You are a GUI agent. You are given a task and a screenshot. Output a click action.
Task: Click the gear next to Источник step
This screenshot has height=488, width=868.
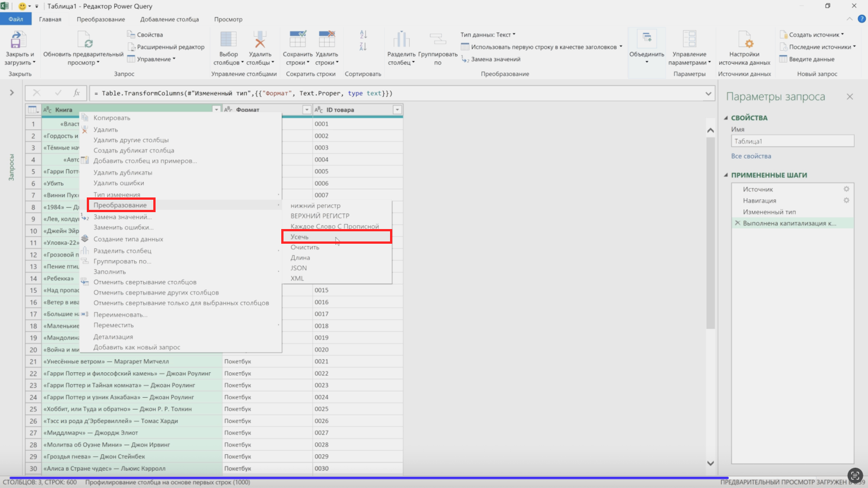846,190
